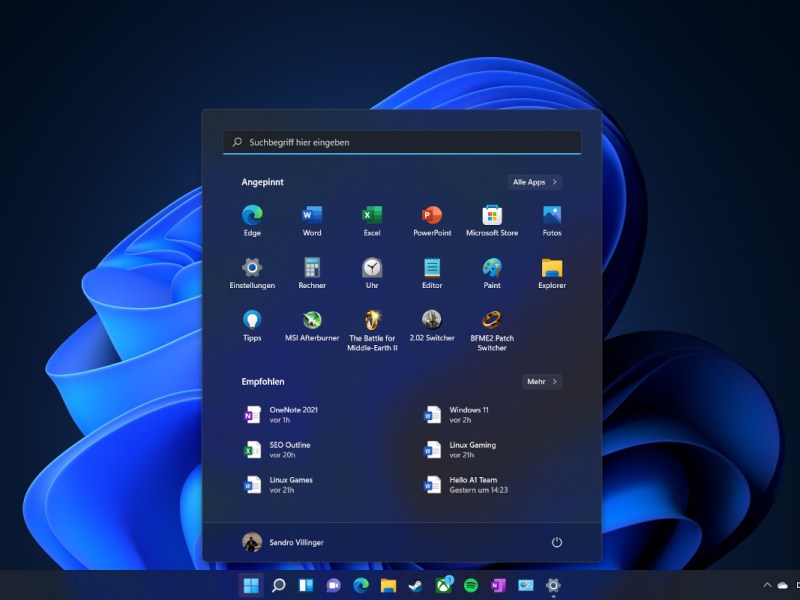Start PowerPoint from the Start menu
The image size is (800, 600).
432,220
